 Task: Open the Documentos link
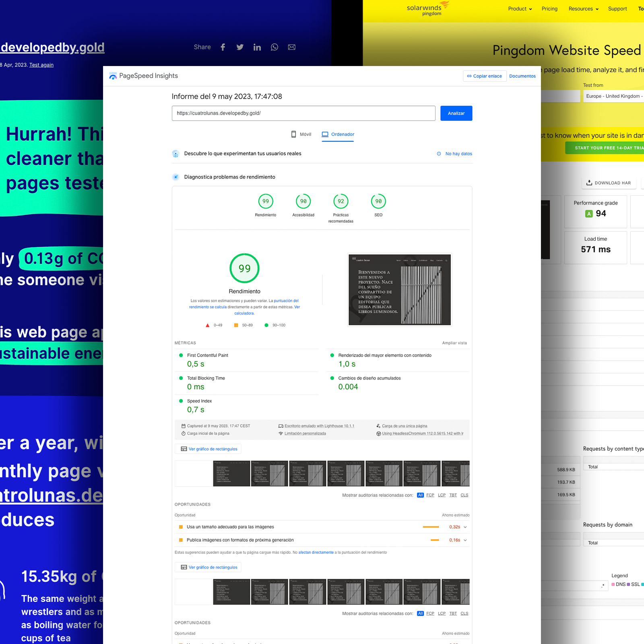522,76
